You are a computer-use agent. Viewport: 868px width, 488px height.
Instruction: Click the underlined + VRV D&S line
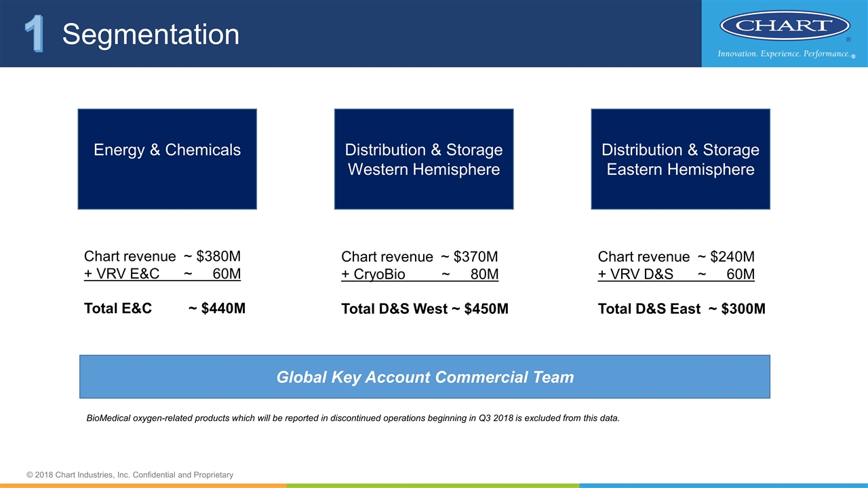tap(676, 274)
